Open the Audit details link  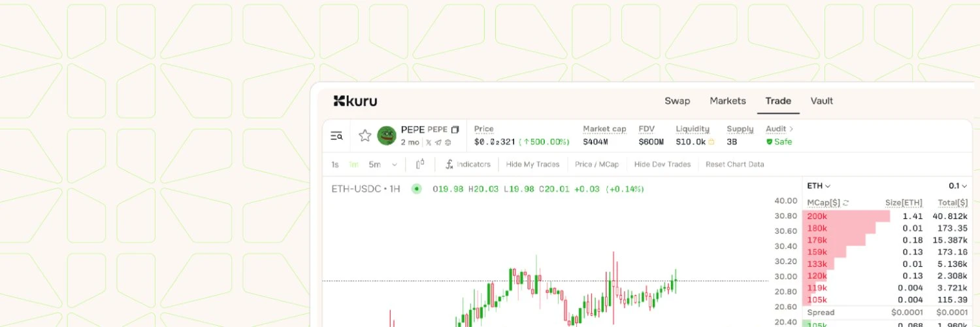click(x=779, y=129)
